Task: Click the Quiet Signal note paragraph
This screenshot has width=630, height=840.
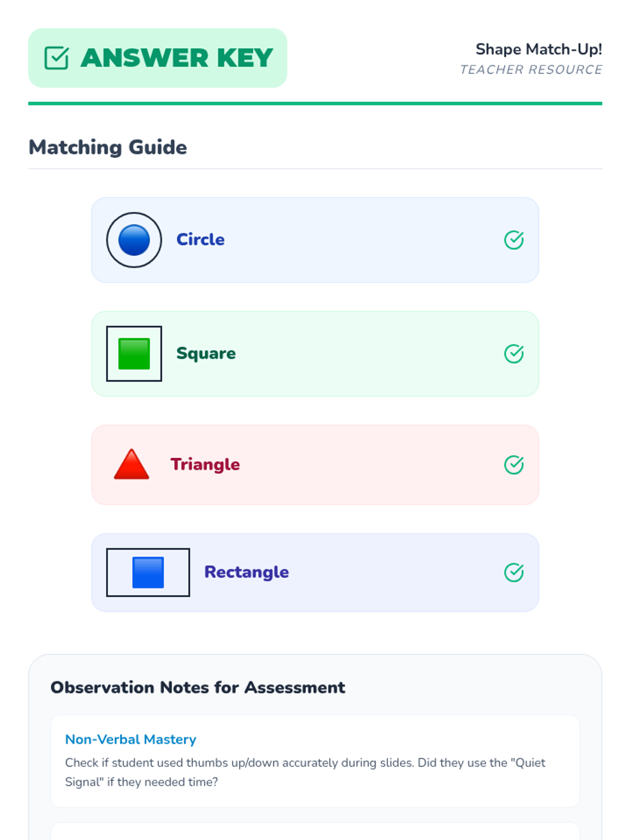Action: 305,772
